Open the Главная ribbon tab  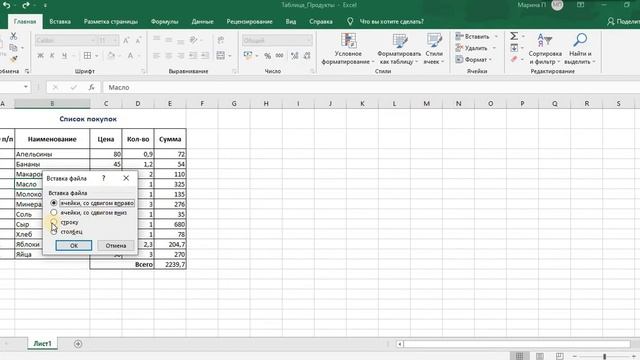click(x=25, y=22)
